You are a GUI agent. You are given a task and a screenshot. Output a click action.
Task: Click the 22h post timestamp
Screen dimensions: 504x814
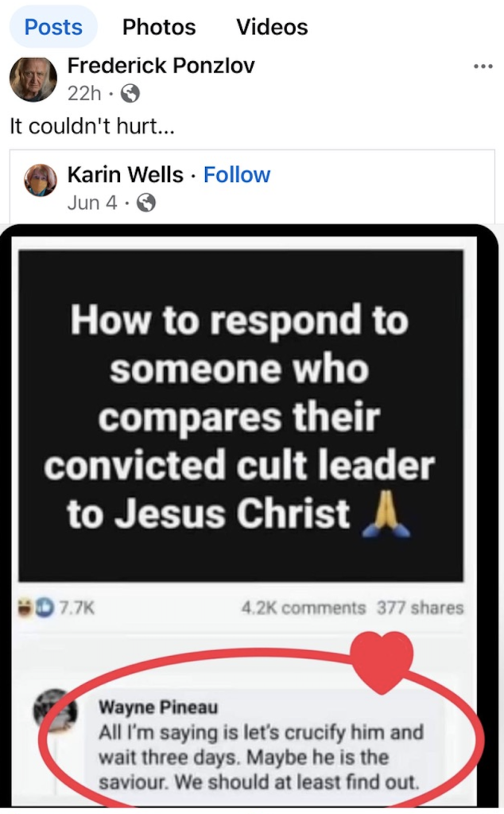click(x=84, y=94)
